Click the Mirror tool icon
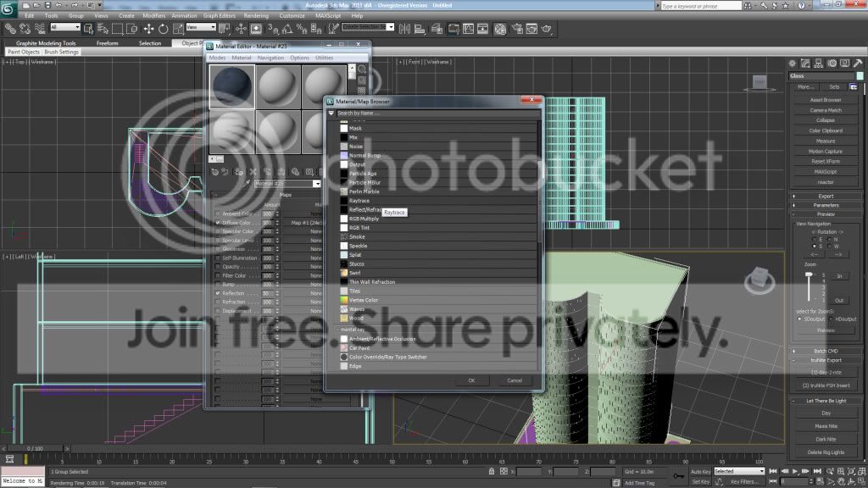 tap(404, 29)
